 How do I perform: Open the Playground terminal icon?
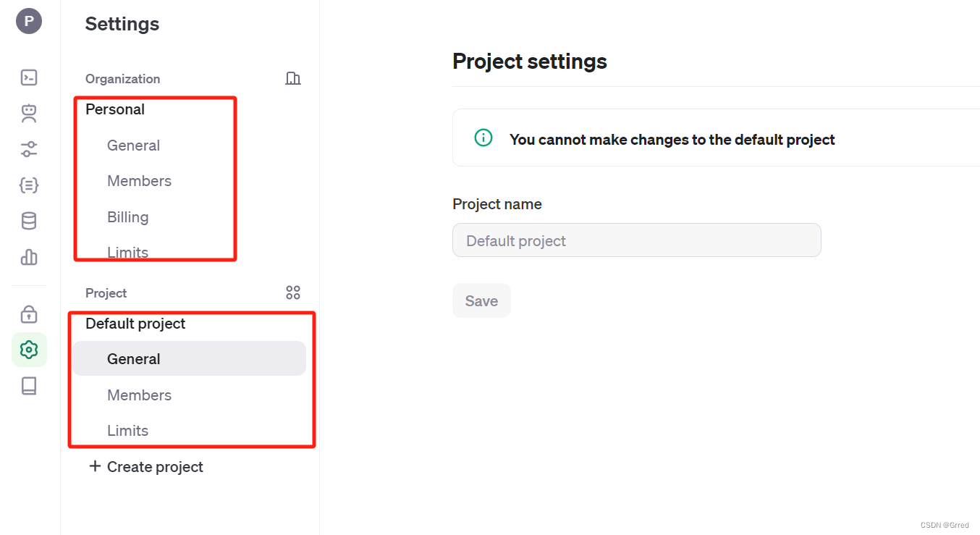(29, 77)
